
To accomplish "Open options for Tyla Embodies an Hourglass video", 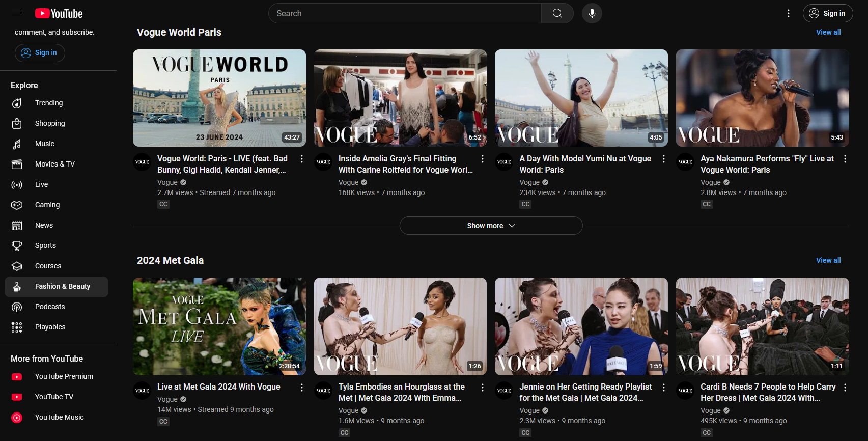I will click(x=483, y=388).
